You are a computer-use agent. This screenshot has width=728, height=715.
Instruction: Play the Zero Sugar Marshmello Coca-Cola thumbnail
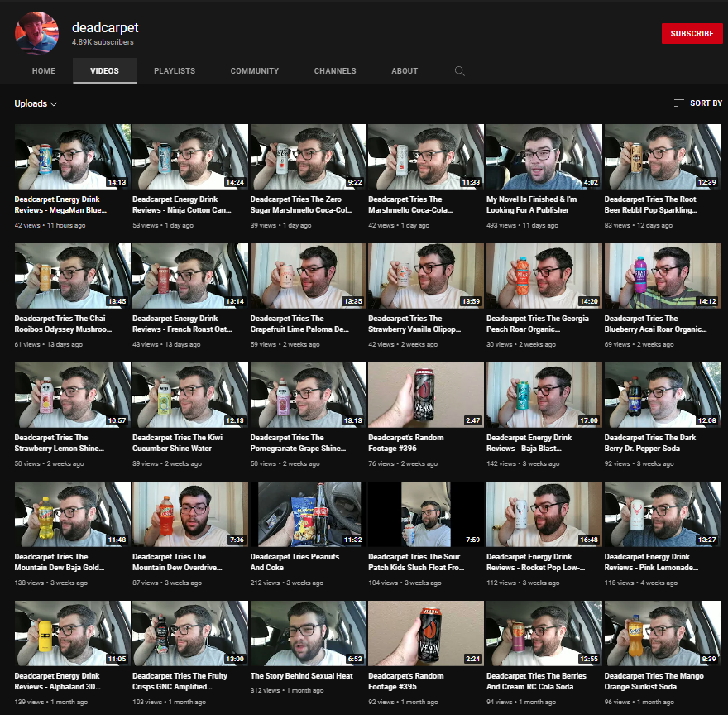click(309, 156)
